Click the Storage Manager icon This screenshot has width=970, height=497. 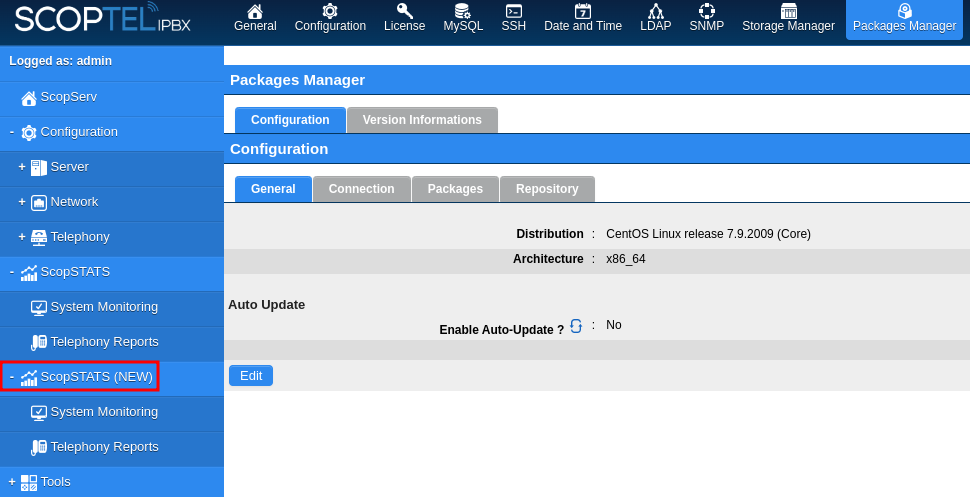pyautogui.click(x=789, y=11)
